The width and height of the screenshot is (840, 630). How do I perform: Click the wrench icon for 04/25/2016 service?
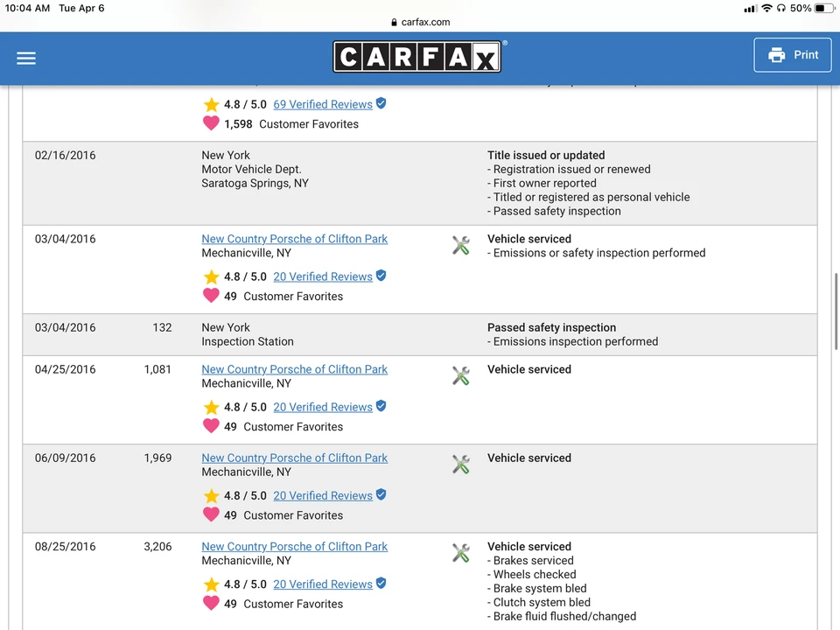point(461,375)
